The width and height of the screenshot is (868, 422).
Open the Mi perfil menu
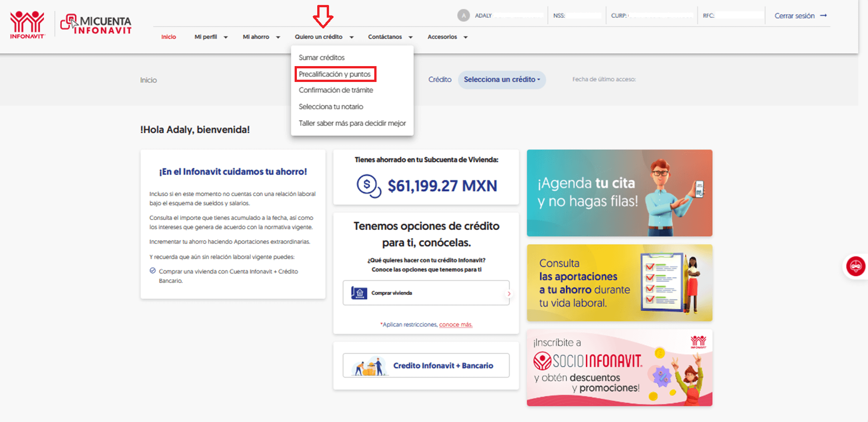[x=206, y=37]
